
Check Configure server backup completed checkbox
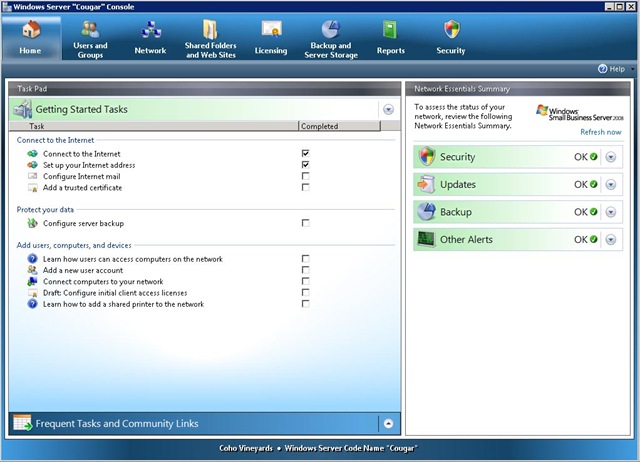[305, 223]
